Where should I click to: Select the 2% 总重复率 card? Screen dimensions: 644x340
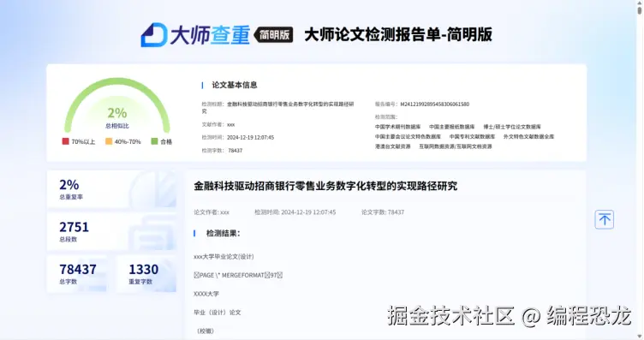tap(111, 189)
